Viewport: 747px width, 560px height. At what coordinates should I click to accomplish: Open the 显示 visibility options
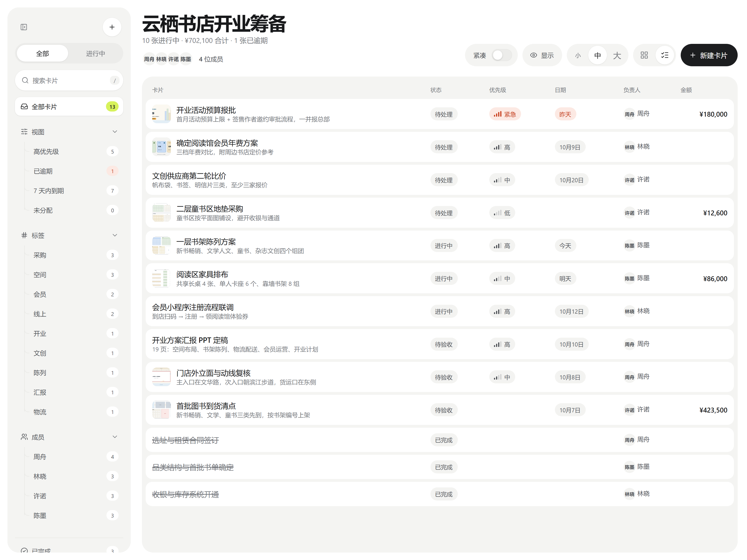542,55
